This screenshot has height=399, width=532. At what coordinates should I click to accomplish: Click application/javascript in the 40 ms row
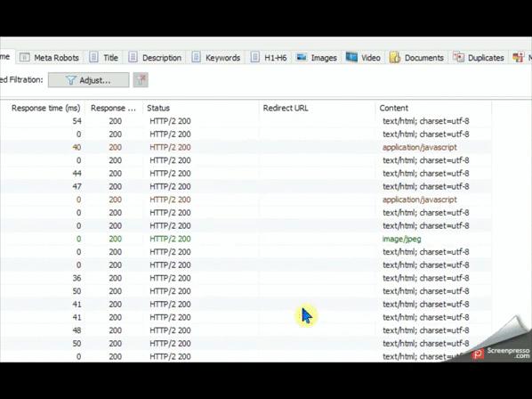click(x=420, y=147)
